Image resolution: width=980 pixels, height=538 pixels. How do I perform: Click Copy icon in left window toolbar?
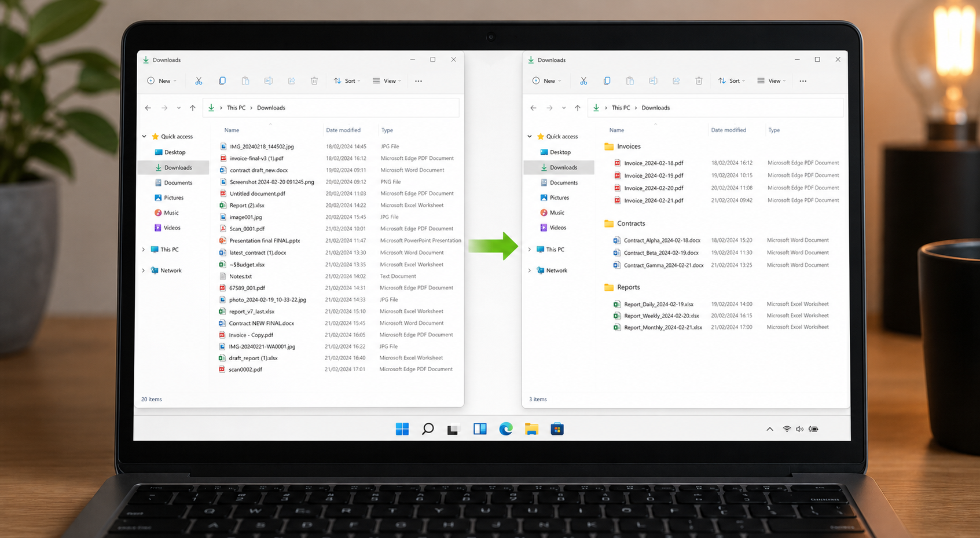click(222, 81)
